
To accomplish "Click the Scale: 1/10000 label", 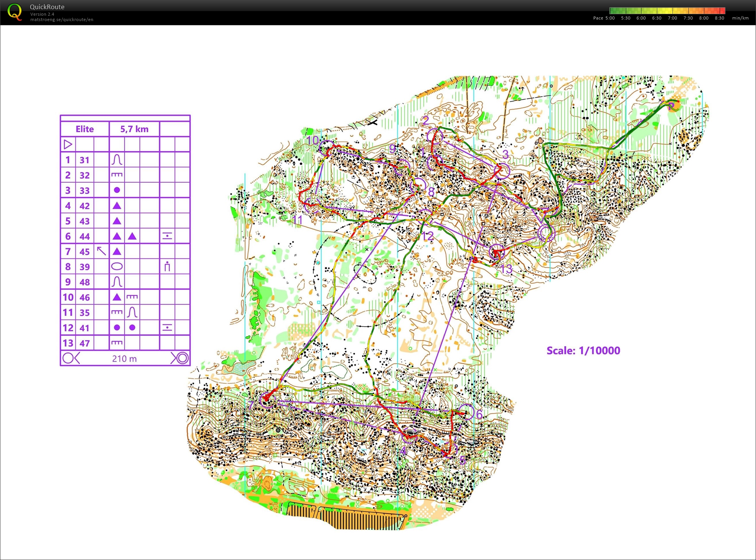I will 583,350.
